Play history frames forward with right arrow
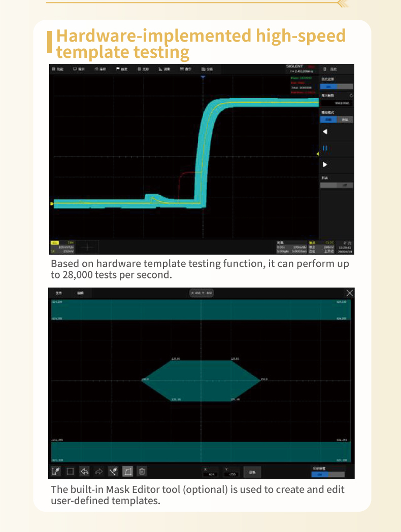This screenshot has width=401, height=532. click(x=325, y=164)
